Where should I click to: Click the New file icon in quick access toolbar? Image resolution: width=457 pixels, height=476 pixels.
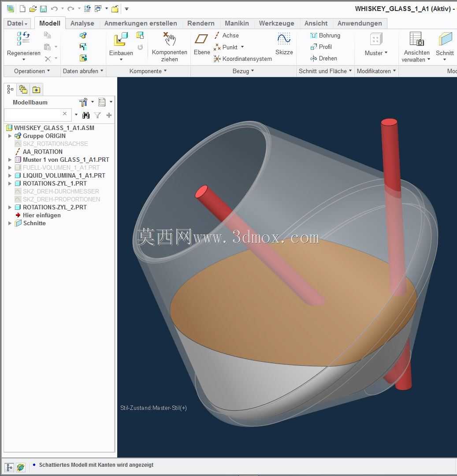(22, 9)
